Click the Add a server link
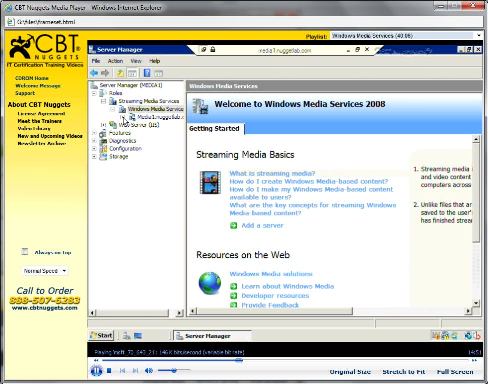488x384 pixels. click(x=262, y=226)
